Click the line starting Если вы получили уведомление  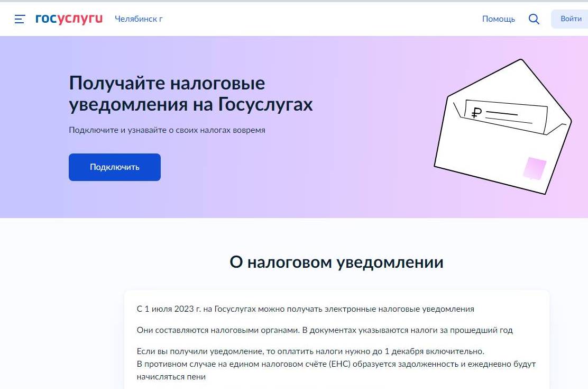click(x=310, y=351)
